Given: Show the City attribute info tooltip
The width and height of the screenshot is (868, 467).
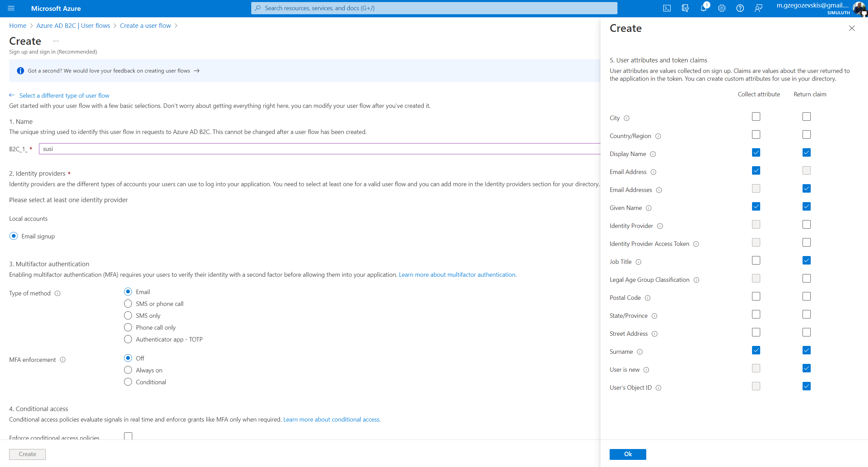Looking at the screenshot, I should [x=627, y=118].
